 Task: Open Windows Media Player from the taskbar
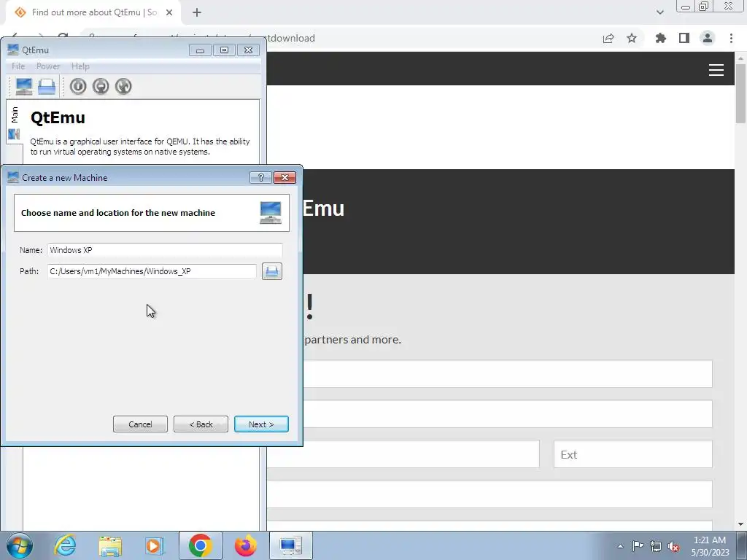point(155,545)
